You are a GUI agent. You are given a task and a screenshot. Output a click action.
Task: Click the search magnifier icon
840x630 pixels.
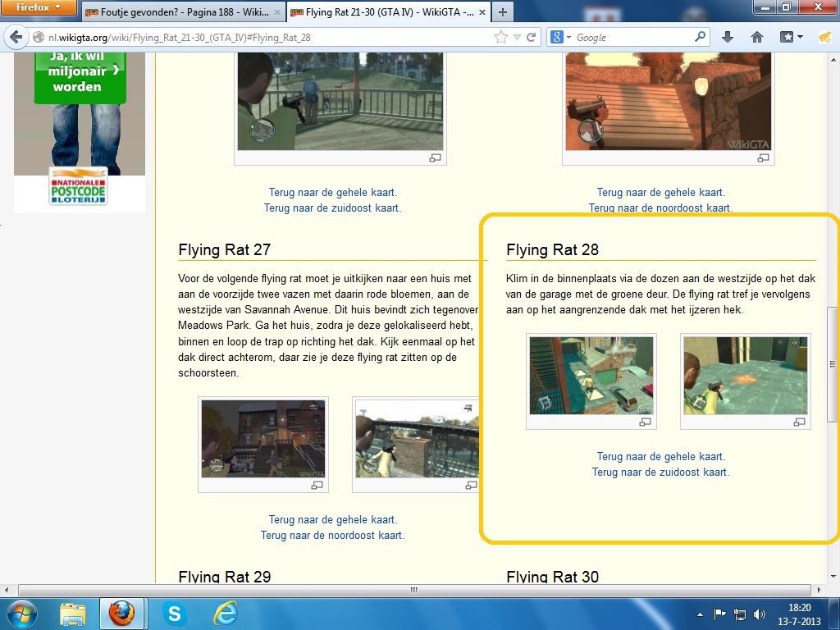[700, 37]
